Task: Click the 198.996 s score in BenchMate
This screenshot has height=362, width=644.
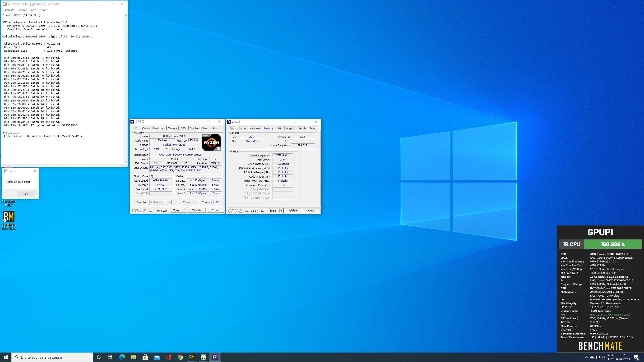Action: point(612,244)
